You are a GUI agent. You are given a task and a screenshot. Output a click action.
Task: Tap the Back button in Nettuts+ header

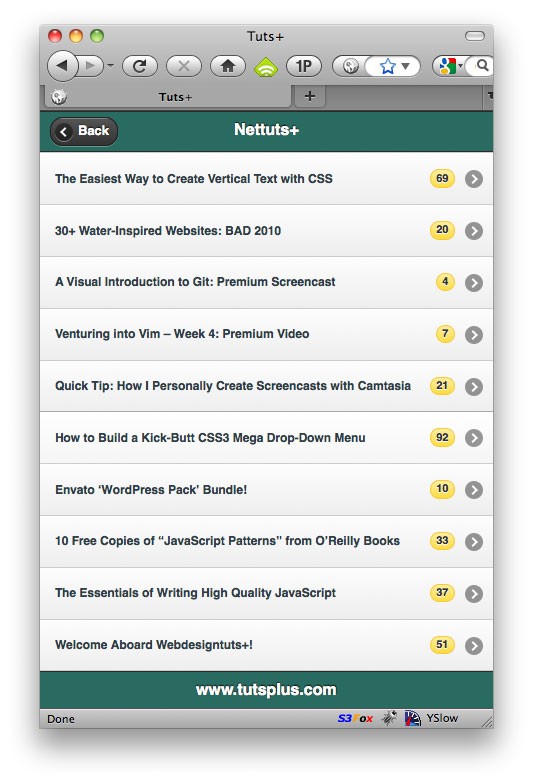[x=84, y=131]
